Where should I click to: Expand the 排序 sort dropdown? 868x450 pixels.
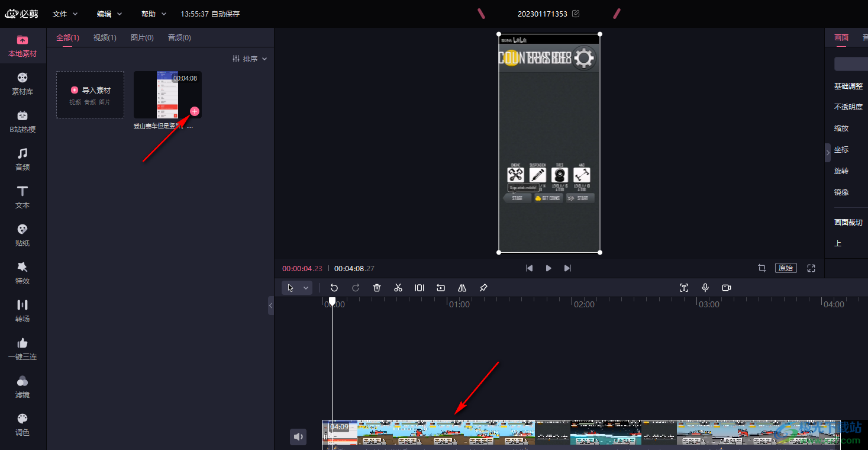click(250, 59)
